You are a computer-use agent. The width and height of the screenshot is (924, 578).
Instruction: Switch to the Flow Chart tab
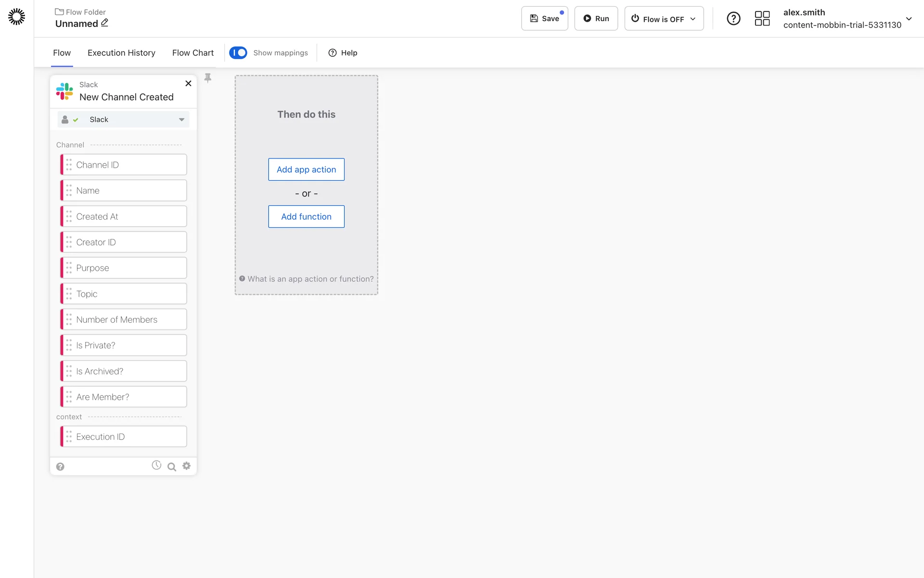tap(192, 53)
